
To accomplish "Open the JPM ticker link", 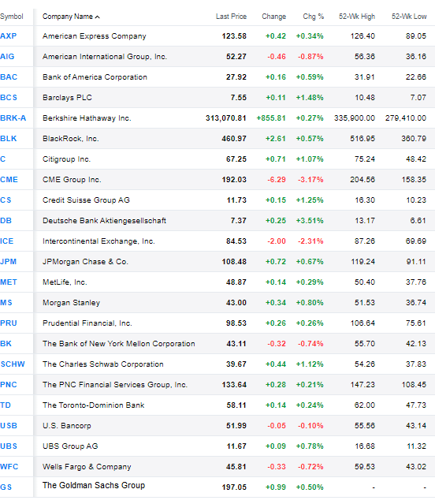I will tap(9, 262).
